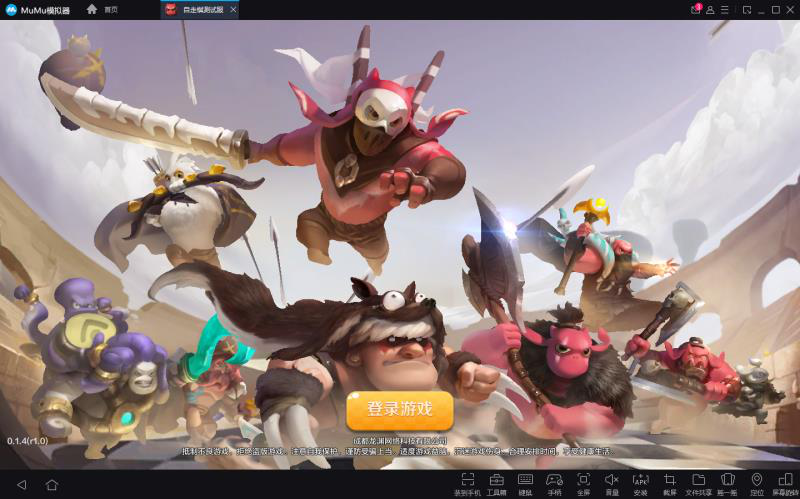
Task: Toggle the volume mute speaker icon
Action: click(612, 484)
